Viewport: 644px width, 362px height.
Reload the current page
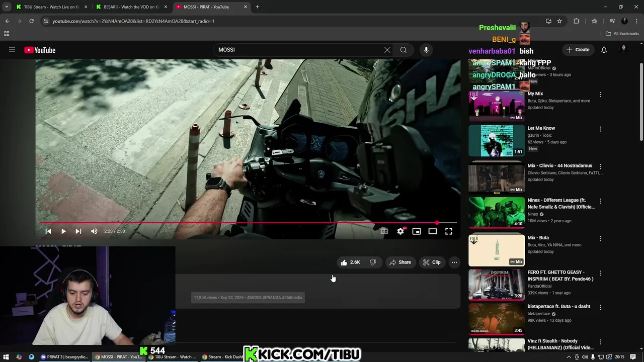tap(31, 21)
